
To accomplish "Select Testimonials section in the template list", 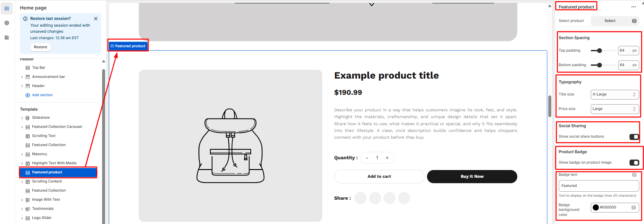I will click(43, 209).
